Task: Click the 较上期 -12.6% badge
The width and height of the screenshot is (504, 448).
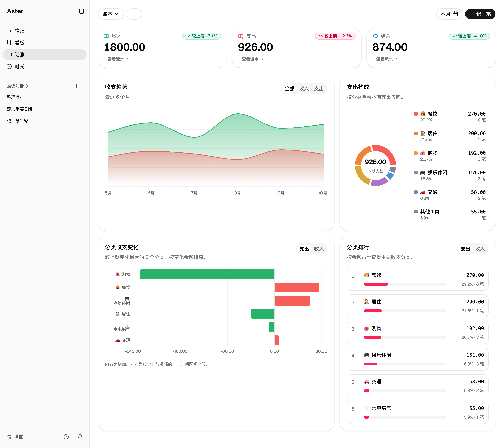Action: pos(335,36)
